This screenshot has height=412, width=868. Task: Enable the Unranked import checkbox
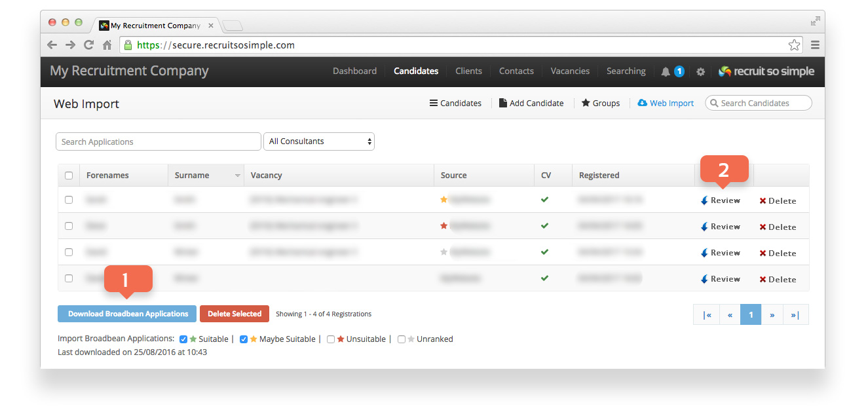[x=402, y=339]
